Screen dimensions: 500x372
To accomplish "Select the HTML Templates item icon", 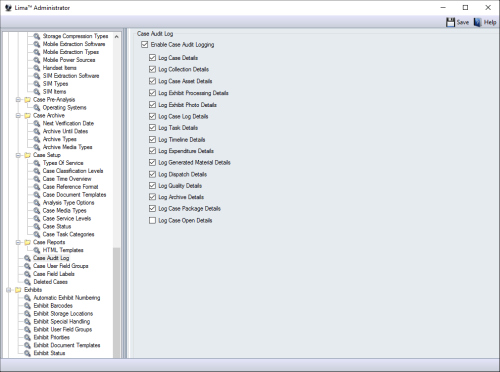I will pos(37,250).
